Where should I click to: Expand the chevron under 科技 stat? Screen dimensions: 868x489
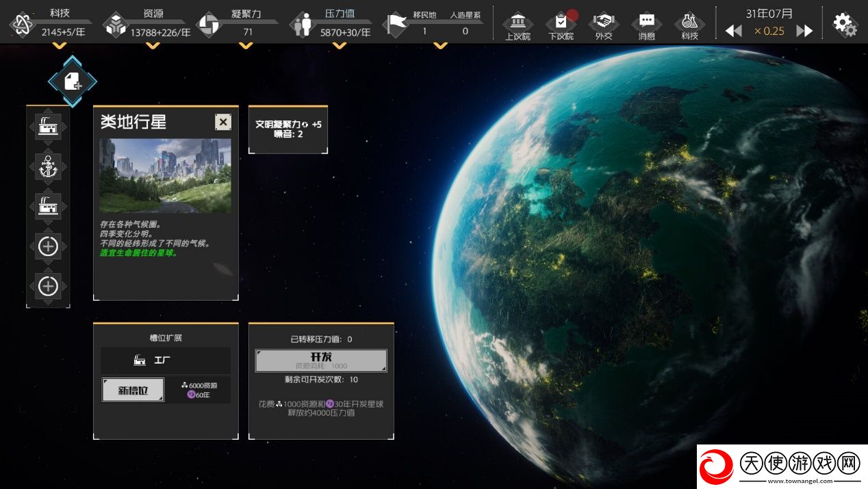60,46
